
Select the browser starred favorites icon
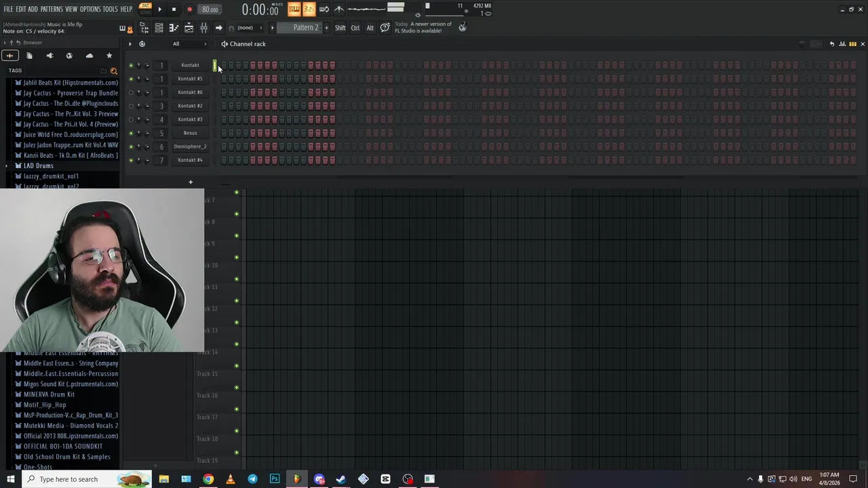(x=109, y=56)
